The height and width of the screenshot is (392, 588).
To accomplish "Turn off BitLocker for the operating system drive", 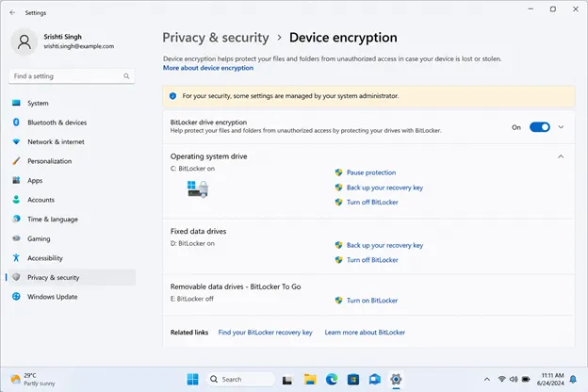I will pos(372,203).
